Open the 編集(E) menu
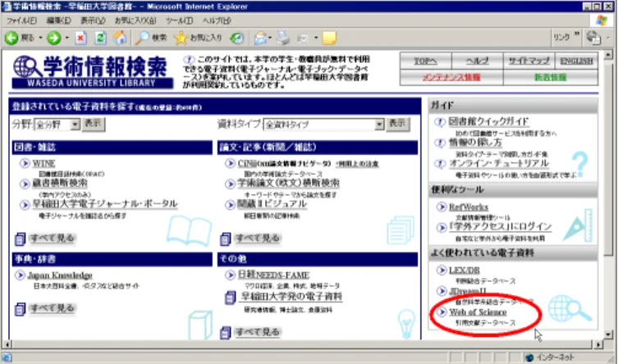 point(59,20)
